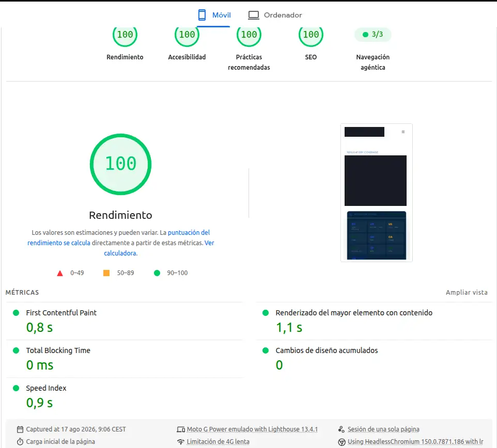The width and height of the screenshot is (497, 448).
Task: Click the green circle 90–100 legend icon
Action: 157,273
